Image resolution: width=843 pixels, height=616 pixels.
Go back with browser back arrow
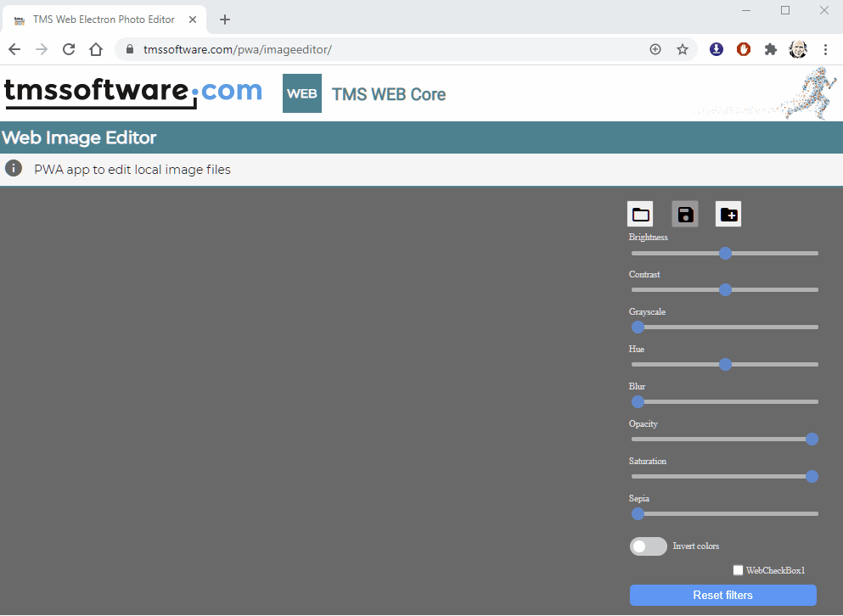coord(14,49)
